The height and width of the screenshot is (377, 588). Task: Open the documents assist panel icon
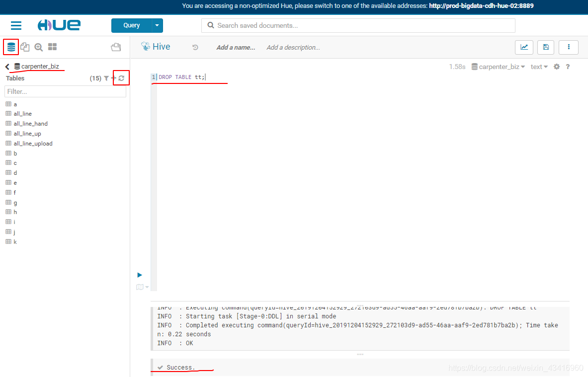(x=25, y=47)
